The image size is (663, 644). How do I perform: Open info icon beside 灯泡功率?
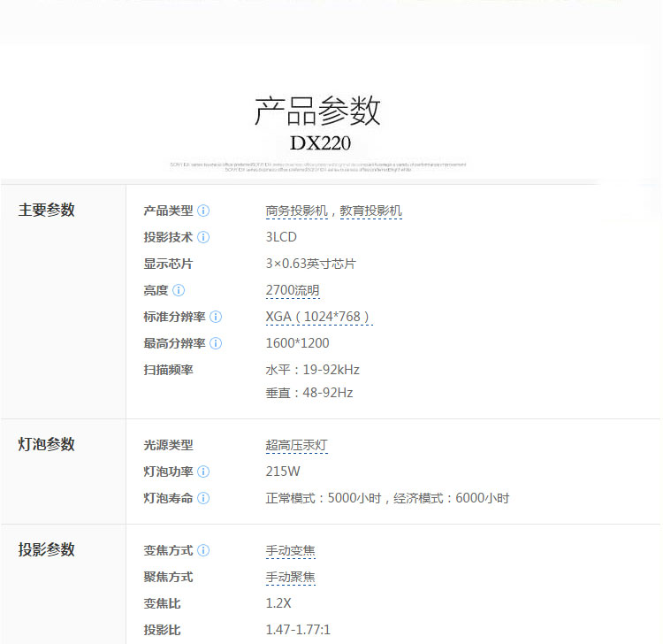(203, 471)
